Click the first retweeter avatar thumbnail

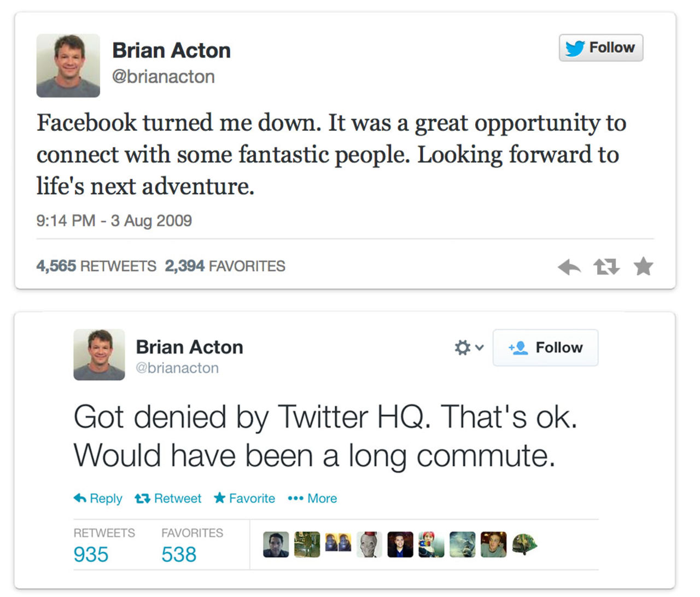(x=276, y=544)
